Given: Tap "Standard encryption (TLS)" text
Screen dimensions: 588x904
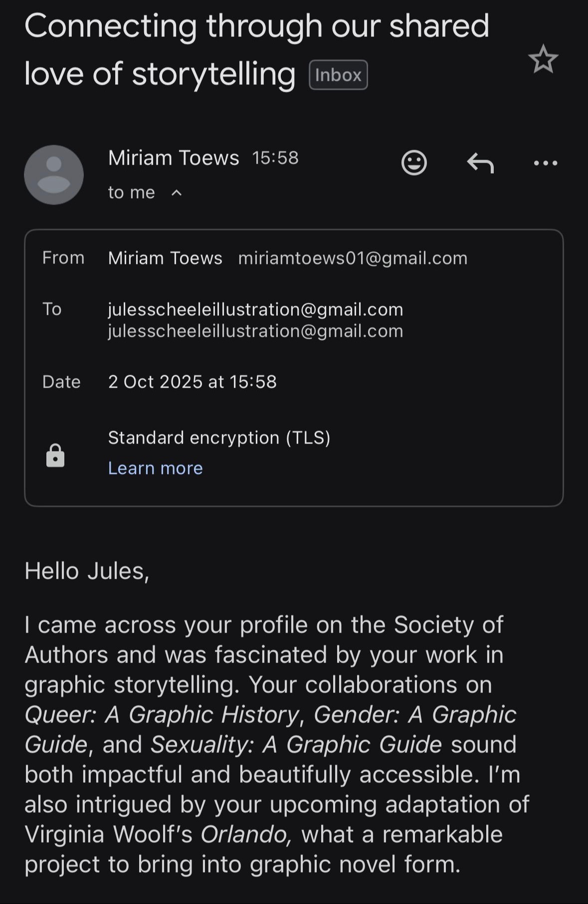Looking at the screenshot, I should click(219, 438).
